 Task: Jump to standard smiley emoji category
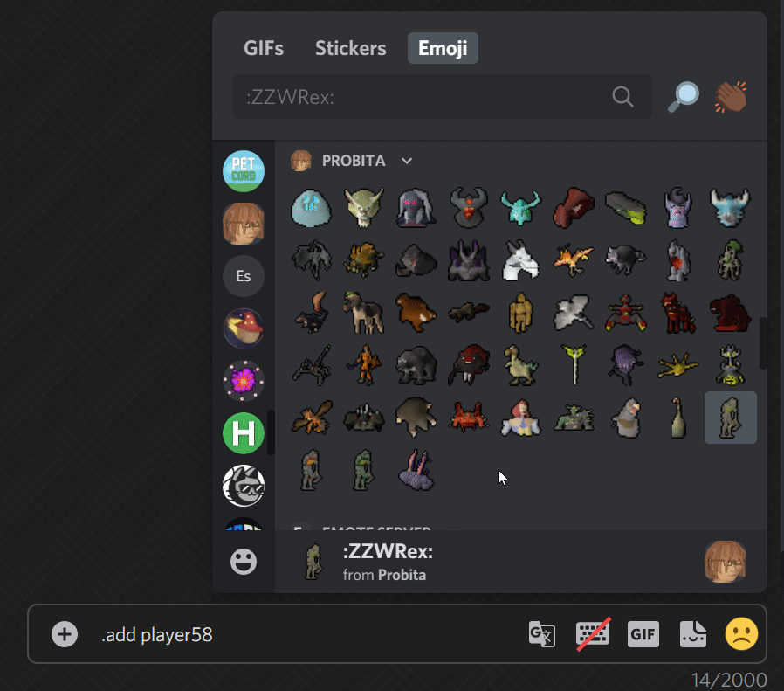coord(244,562)
